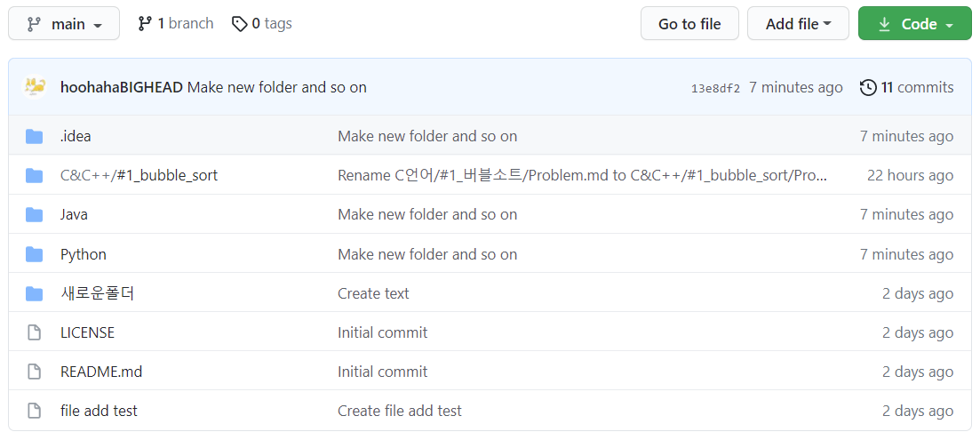The image size is (980, 440).
Task: Click 7 minutes ago in commit header
Action: (x=795, y=87)
